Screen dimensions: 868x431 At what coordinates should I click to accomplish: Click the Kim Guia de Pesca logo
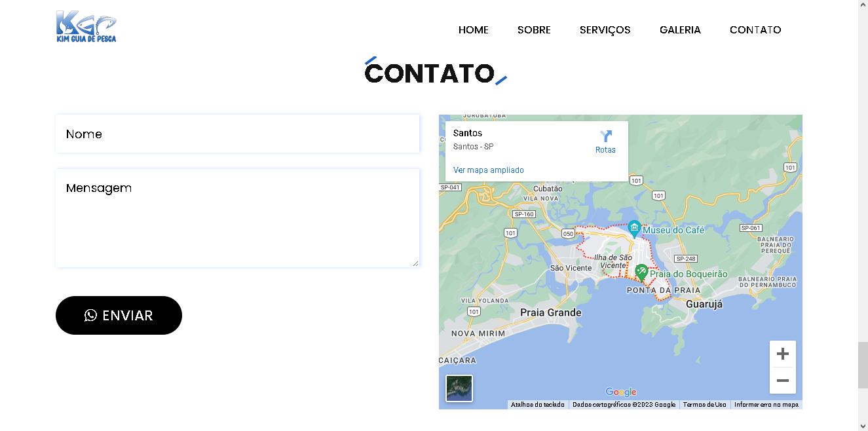(x=86, y=27)
